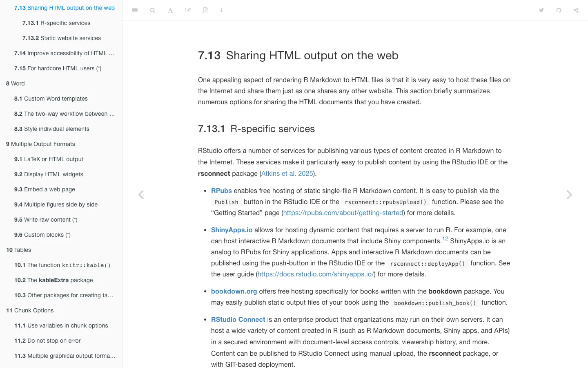This screenshot has width=588, height=368.
Task: Open 7.15 For hardcore HTML users
Action: click(x=58, y=68)
